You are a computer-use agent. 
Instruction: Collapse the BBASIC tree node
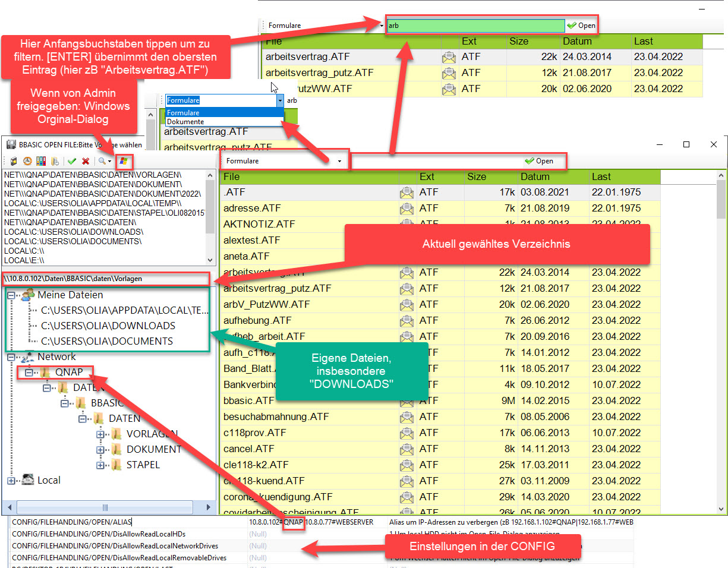(x=65, y=403)
